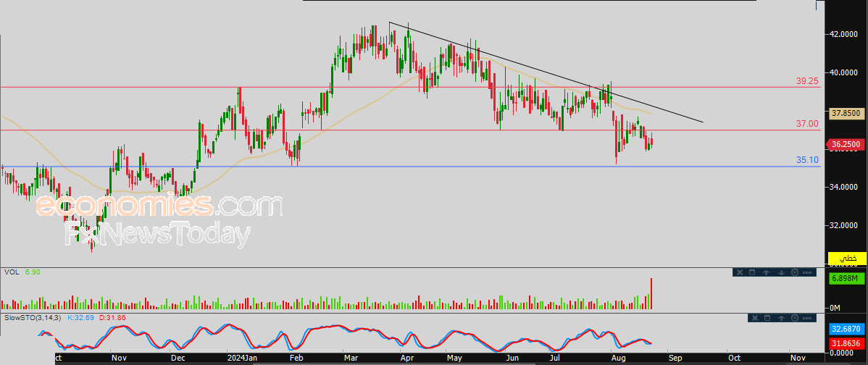The image size is (868, 365).
Task: Open SlowSTO panel more-options dots
Action: 807,317
